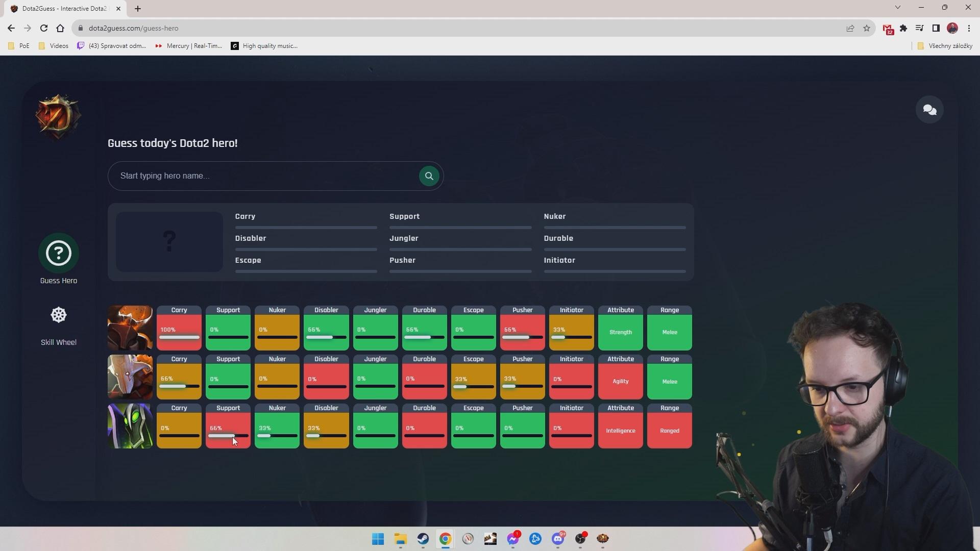Close the Dota2Guess tab
The image size is (980, 551).
tap(118, 9)
